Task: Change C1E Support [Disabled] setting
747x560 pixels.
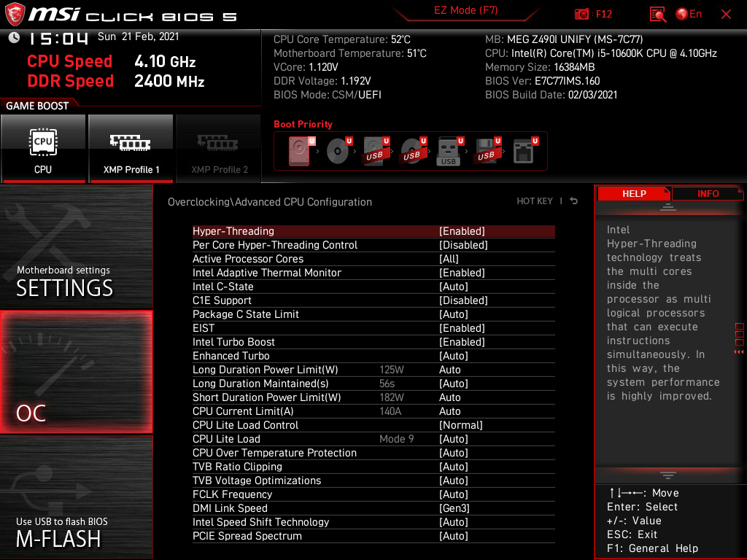Action: click(373, 300)
